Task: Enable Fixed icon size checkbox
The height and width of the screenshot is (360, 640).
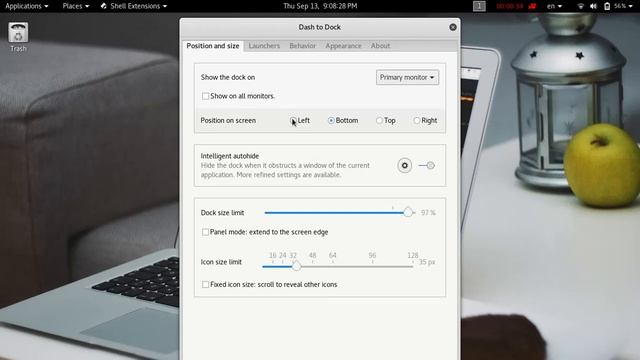Action: (x=205, y=284)
